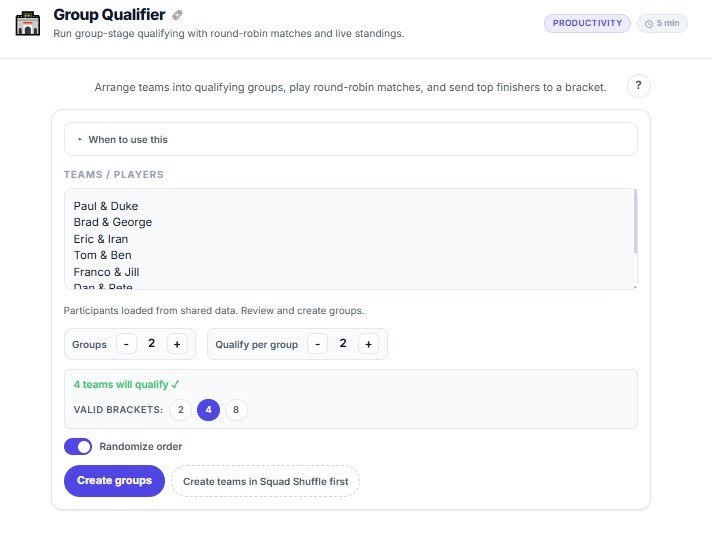Click the teams list scrollbar
This screenshot has height=534, width=712.
pos(636,222)
